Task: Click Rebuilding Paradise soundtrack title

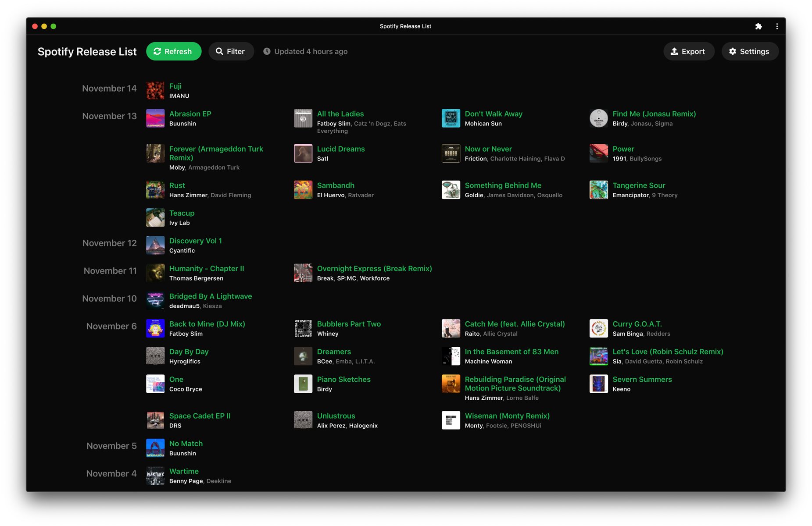Action: (x=515, y=384)
